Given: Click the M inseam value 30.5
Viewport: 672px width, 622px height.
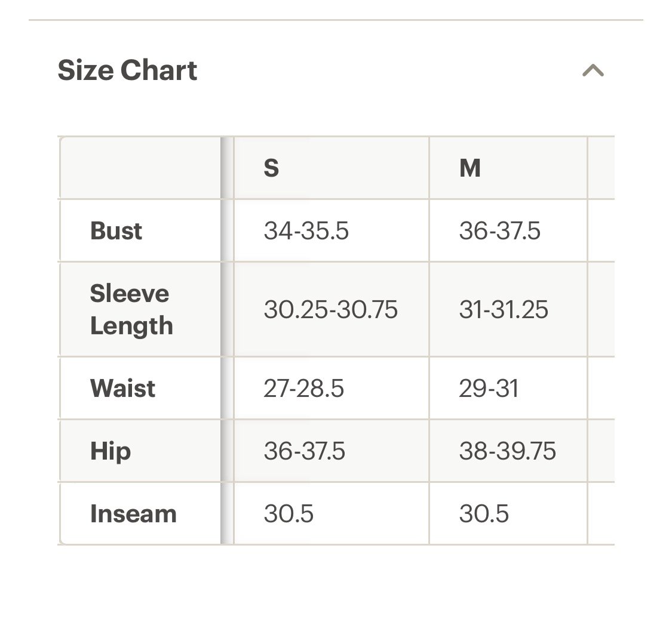Looking at the screenshot, I should pos(484,513).
